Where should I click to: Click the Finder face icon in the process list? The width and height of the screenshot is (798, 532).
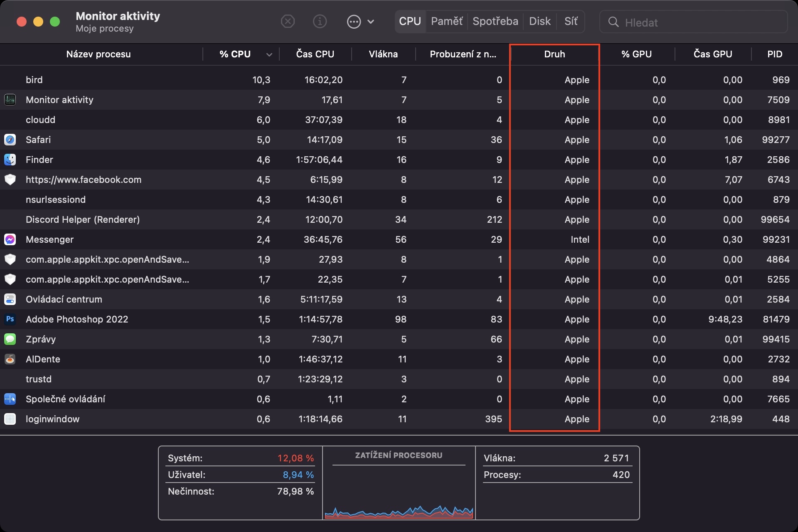coord(10,160)
